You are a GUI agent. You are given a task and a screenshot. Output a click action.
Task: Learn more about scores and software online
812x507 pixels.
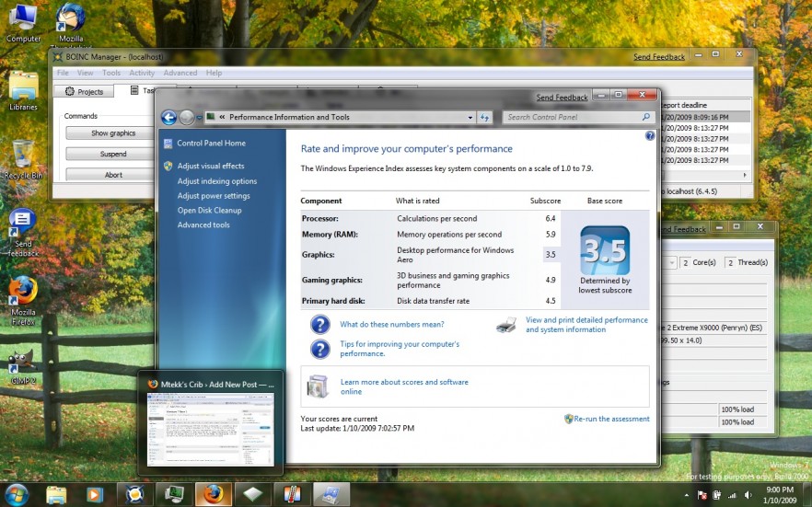404,387
